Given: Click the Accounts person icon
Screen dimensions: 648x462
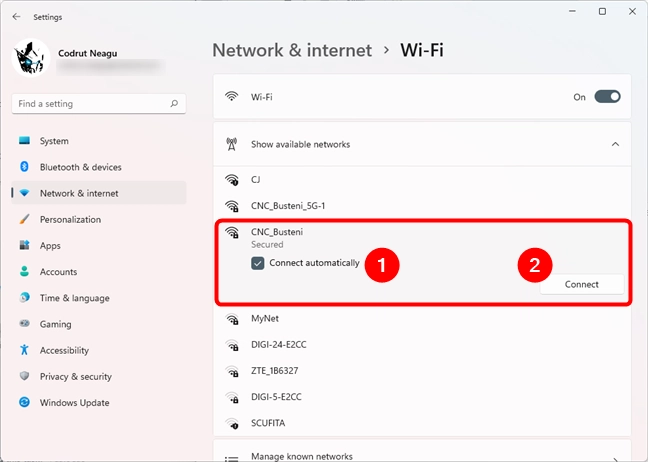Looking at the screenshot, I should [x=24, y=271].
